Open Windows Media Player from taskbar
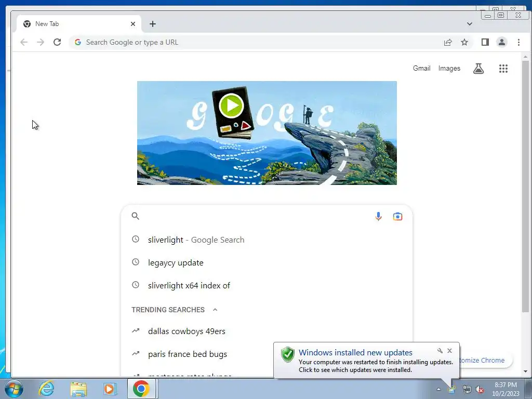The width and height of the screenshot is (532, 399). click(x=110, y=389)
